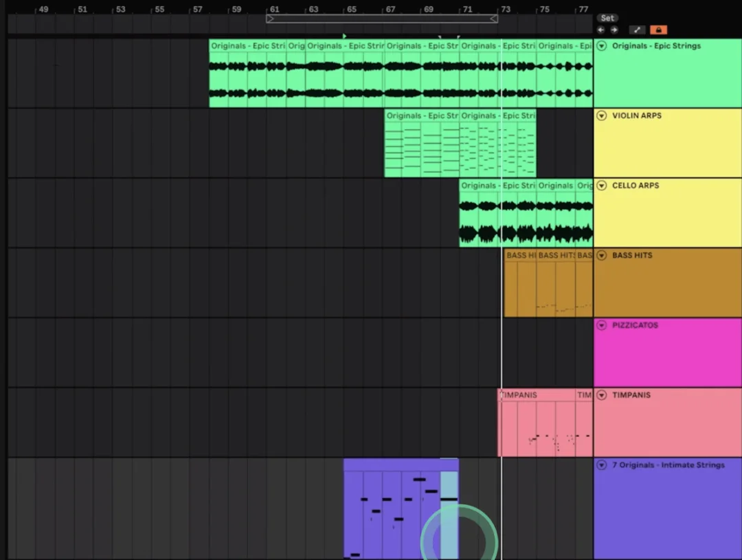
Task: Select the VIOLIN ARPS track name
Action: 636,115
